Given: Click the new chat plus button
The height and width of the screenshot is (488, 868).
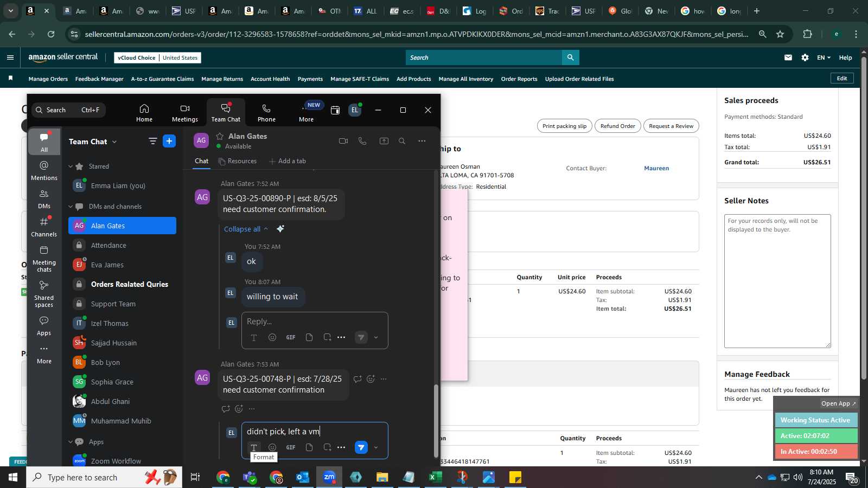Looking at the screenshot, I should click(x=169, y=141).
